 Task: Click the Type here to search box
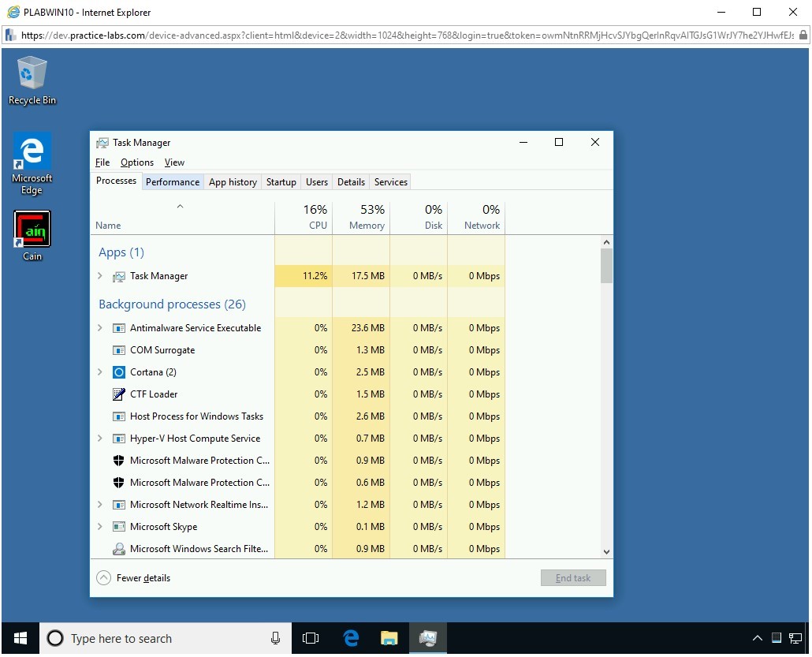(x=158, y=638)
